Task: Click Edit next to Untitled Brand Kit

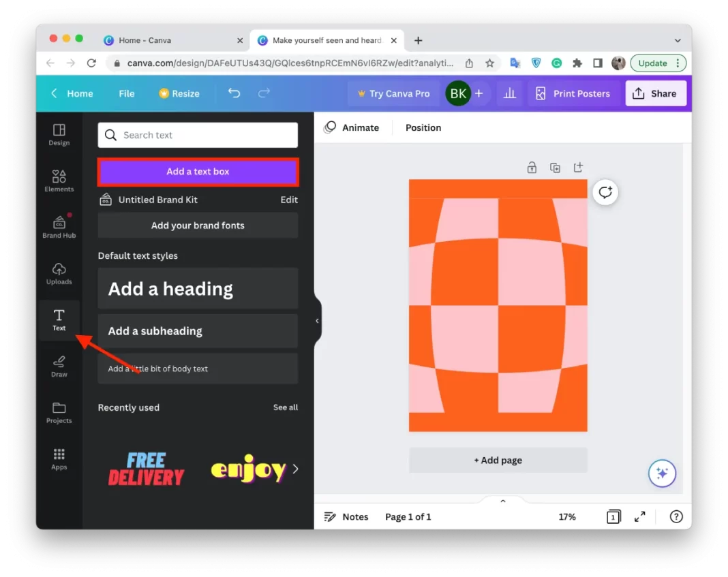Action: pyautogui.click(x=289, y=200)
